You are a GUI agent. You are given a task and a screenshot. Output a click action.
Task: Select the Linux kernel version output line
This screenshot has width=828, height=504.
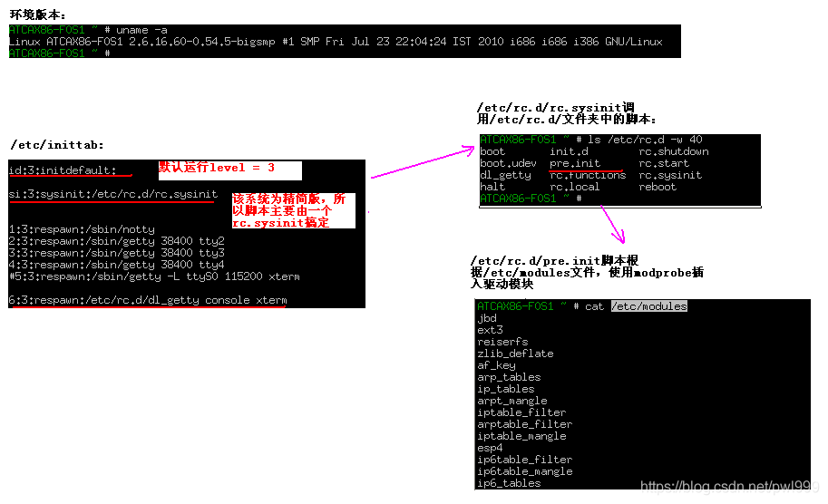pyautogui.click(x=336, y=42)
